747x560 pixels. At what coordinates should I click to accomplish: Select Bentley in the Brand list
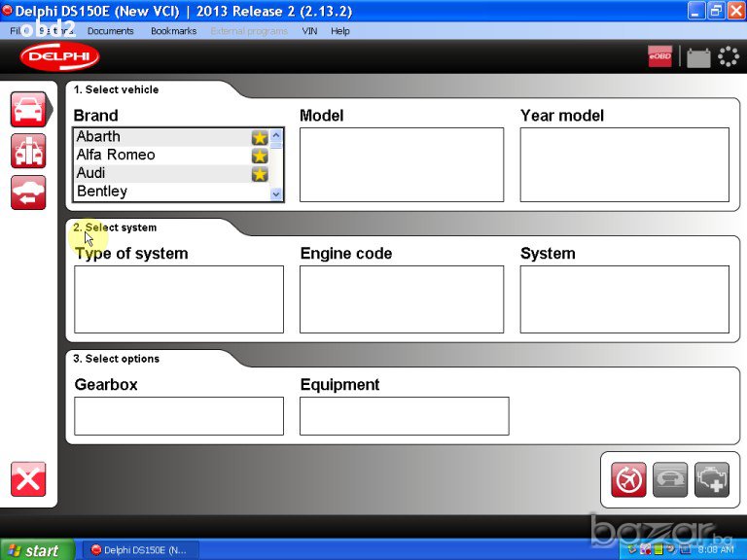pos(102,192)
